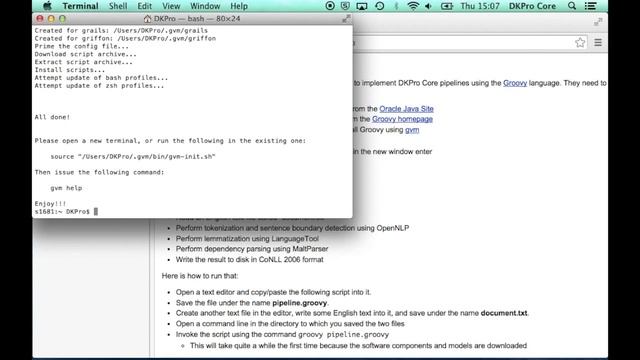Click the terminal prompt line 's1681:~ DKPro$'
The image size is (640, 360).
pos(62,211)
